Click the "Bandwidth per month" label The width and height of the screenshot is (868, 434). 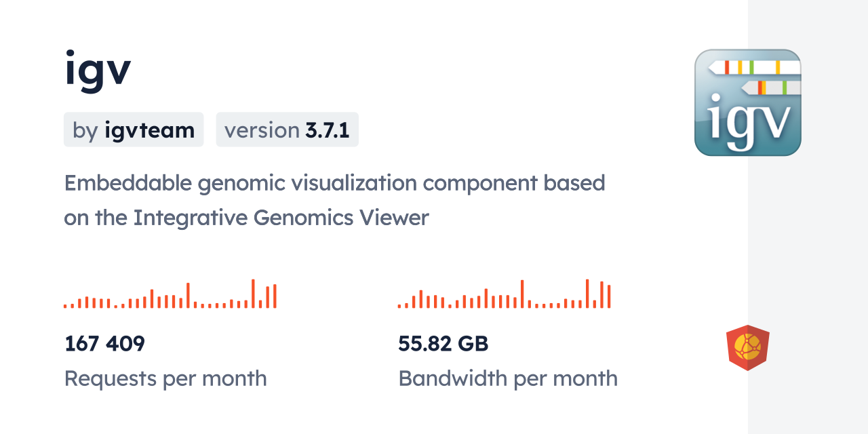(x=508, y=378)
